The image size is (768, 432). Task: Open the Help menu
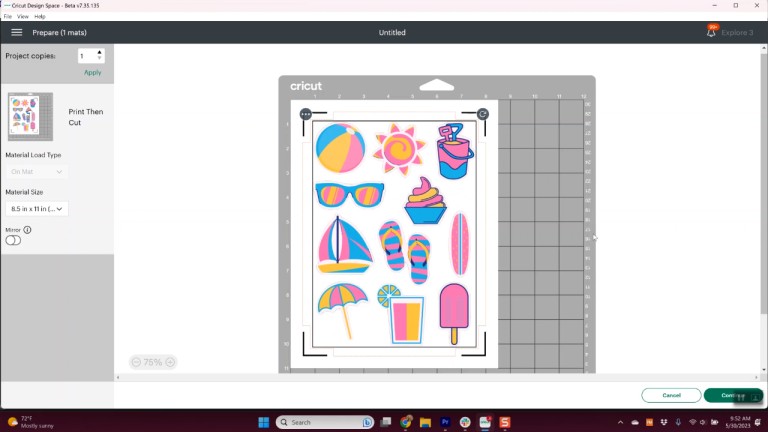point(40,16)
